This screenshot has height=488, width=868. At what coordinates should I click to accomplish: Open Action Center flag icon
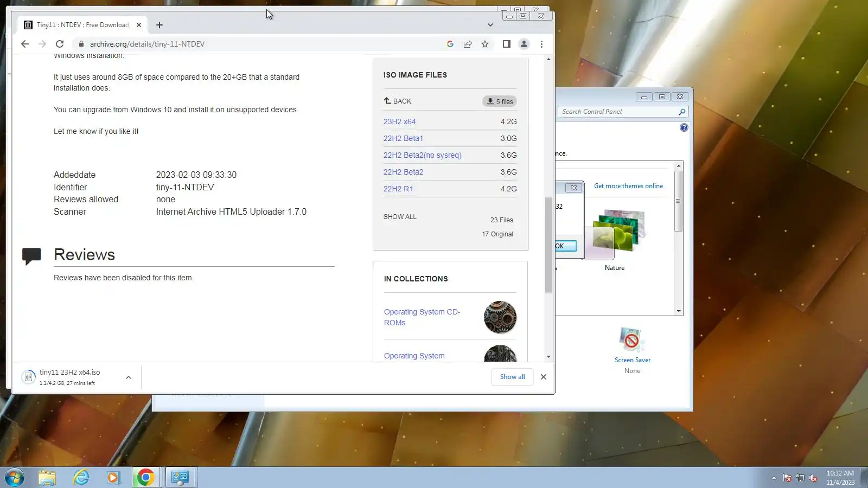tap(787, 478)
